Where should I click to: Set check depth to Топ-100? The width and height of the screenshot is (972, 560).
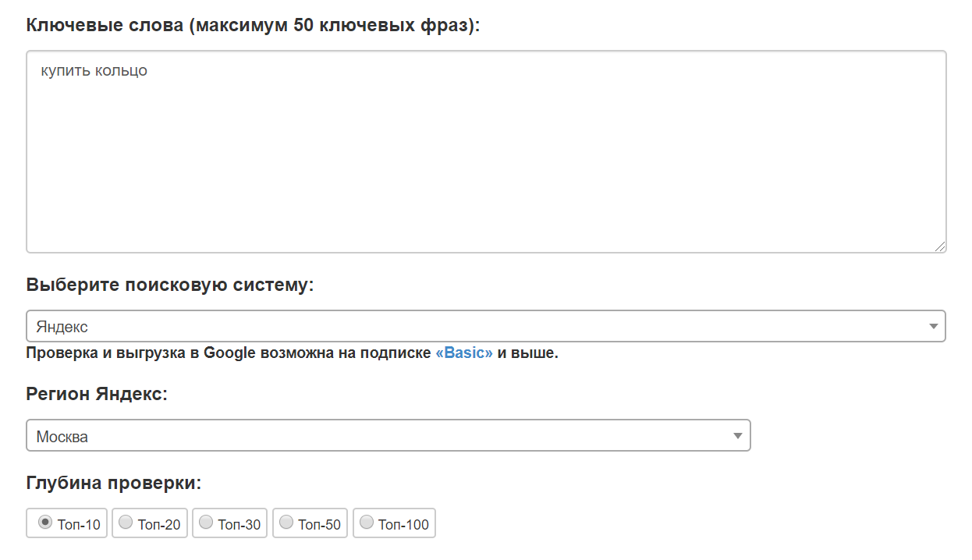coord(367,523)
